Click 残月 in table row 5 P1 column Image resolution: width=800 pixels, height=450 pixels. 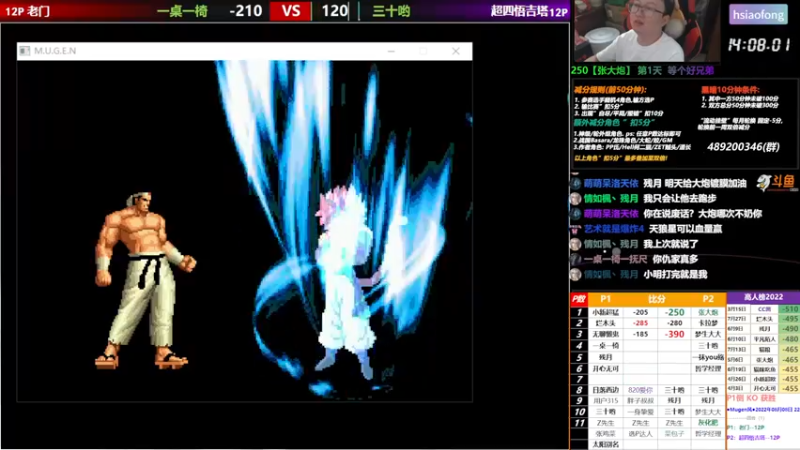point(606,357)
